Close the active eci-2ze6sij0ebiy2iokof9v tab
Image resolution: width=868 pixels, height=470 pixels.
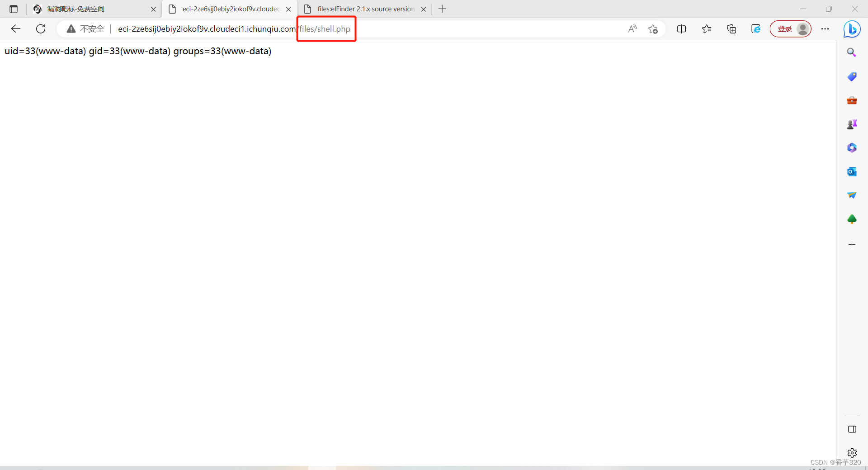[288, 9]
